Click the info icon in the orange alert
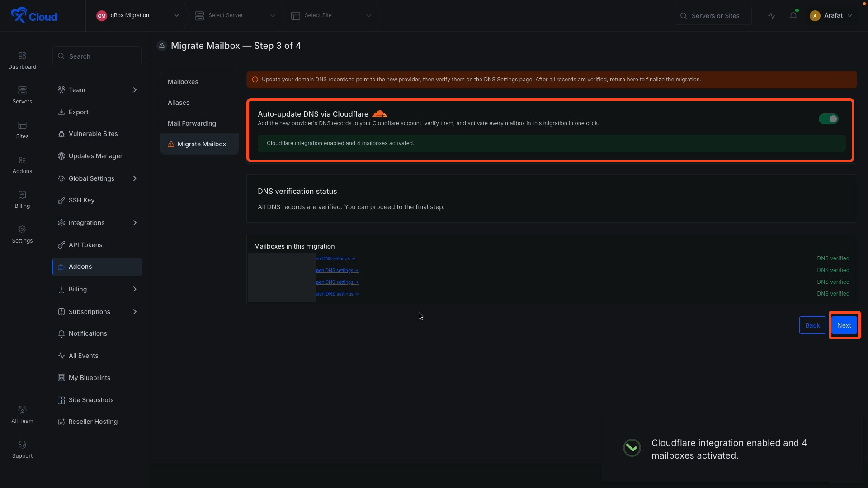Screen dimensions: 868x488 coord(255,80)
